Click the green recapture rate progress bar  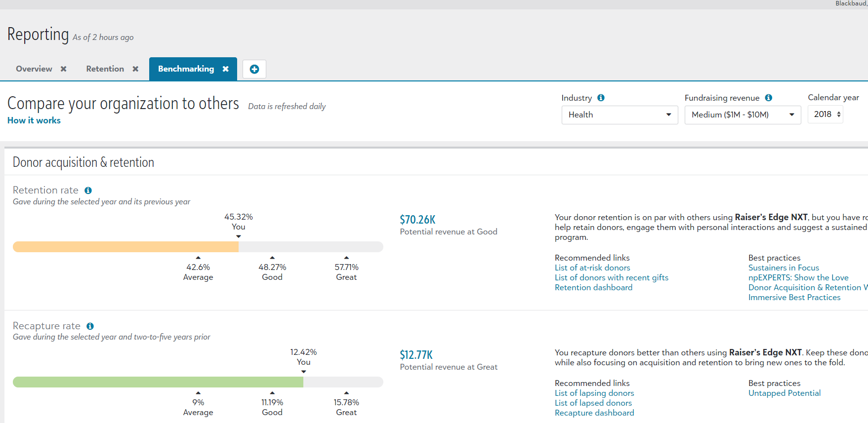pos(158,382)
